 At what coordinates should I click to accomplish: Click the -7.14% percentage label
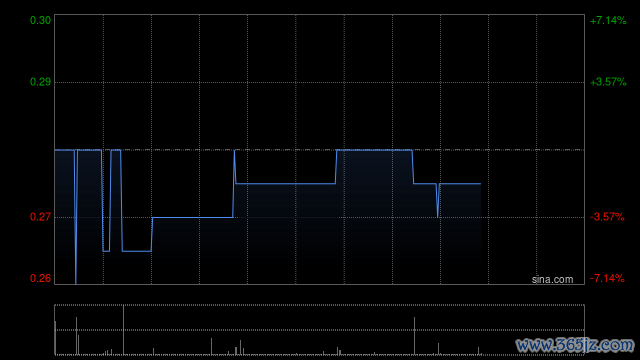pyautogui.click(x=607, y=278)
